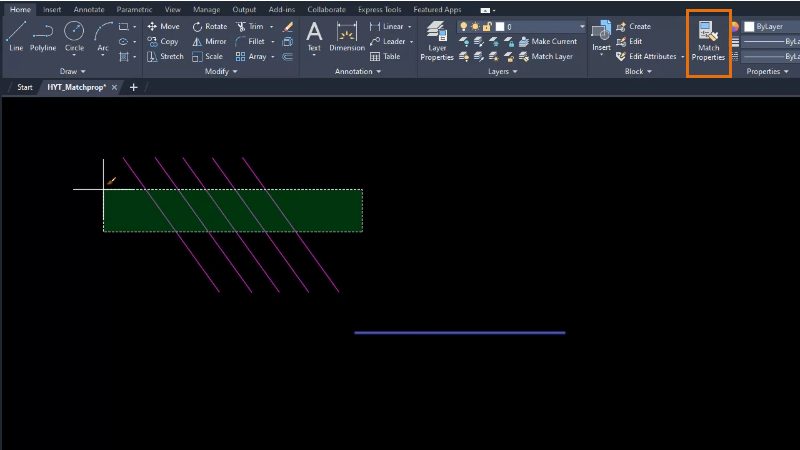Click the Match Properties tool
The width and height of the screenshot is (800, 450).
[708, 42]
